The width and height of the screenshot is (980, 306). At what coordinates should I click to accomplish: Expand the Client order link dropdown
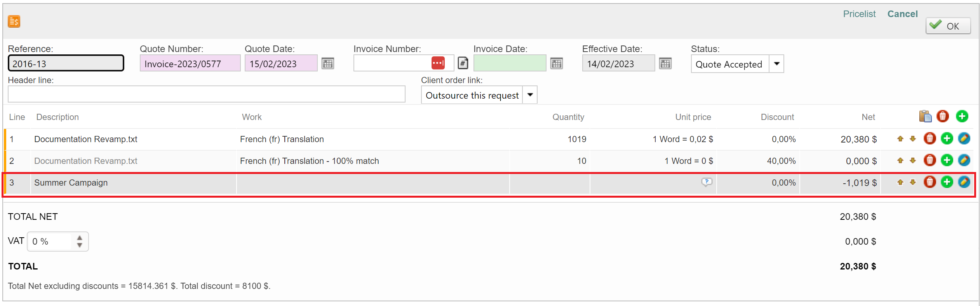(530, 95)
